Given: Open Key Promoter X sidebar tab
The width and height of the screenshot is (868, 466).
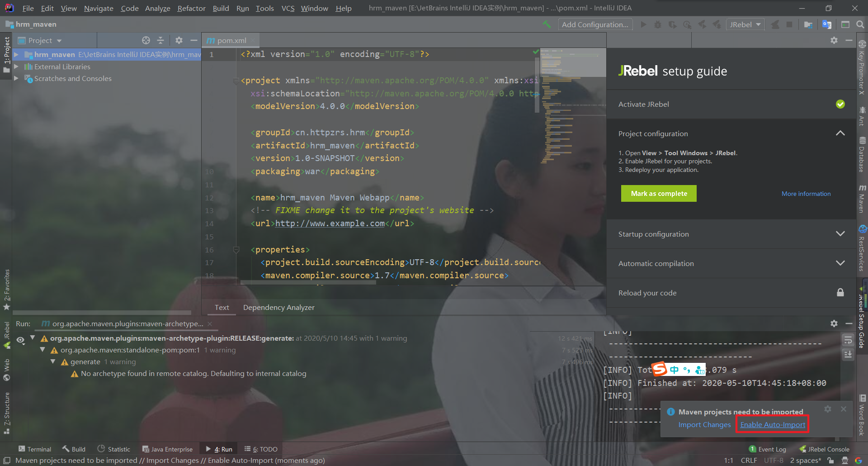Looking at the screenshot, I should click(x=862, y=67).
